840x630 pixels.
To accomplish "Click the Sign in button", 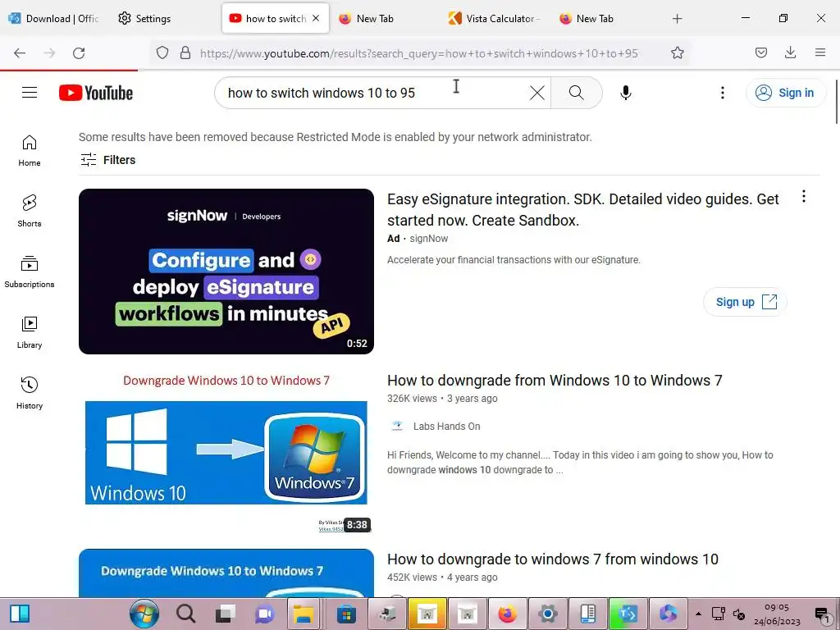I will pyautogui.click(x=786, y=93).
